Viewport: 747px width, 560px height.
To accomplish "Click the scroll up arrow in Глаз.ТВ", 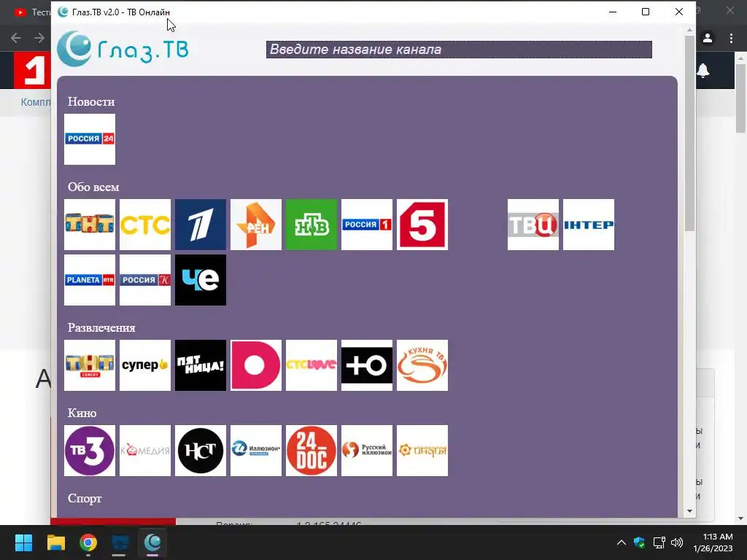I will (689, 30).
